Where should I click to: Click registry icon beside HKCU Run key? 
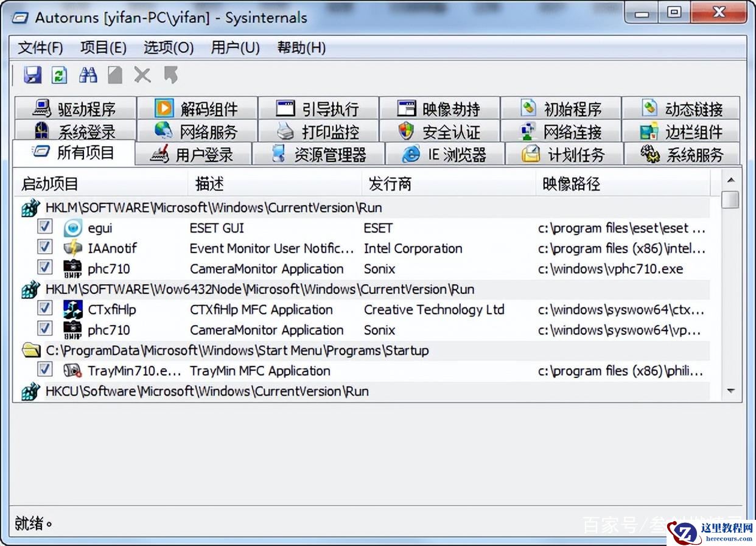[x=30, y=391]
